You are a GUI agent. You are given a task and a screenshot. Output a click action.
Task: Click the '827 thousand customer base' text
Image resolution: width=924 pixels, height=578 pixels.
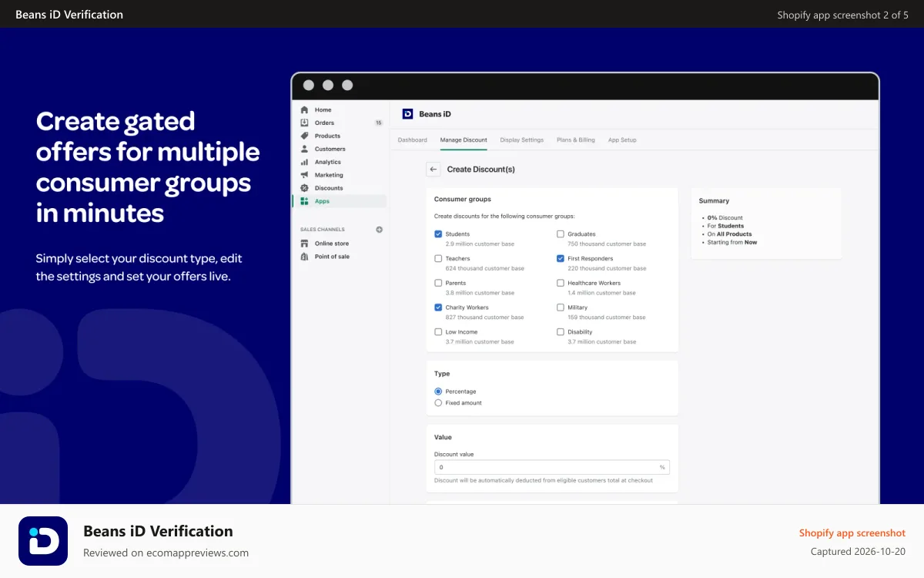(x=484, y=318)
